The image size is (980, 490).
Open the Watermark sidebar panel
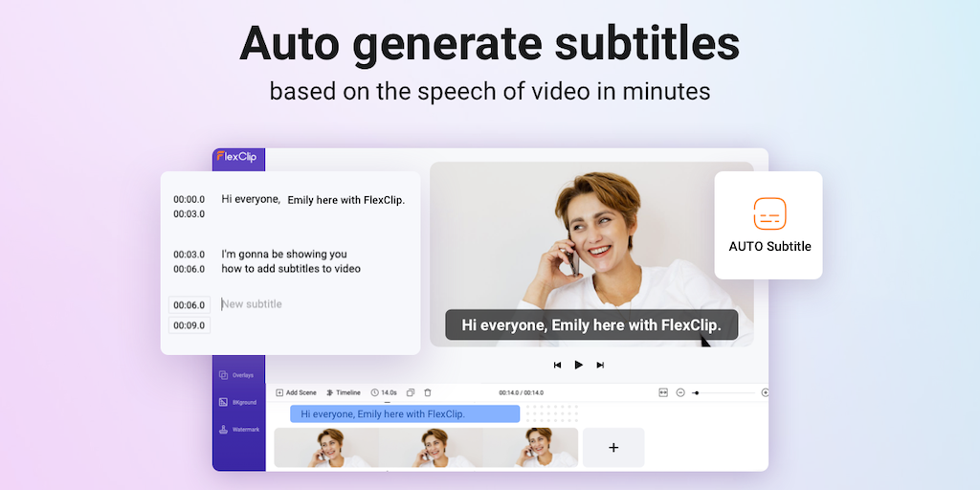(x=238, y=430)
